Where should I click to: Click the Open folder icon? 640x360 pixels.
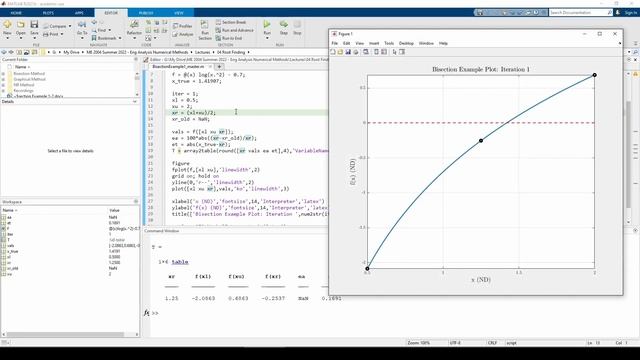coord(20,24)
